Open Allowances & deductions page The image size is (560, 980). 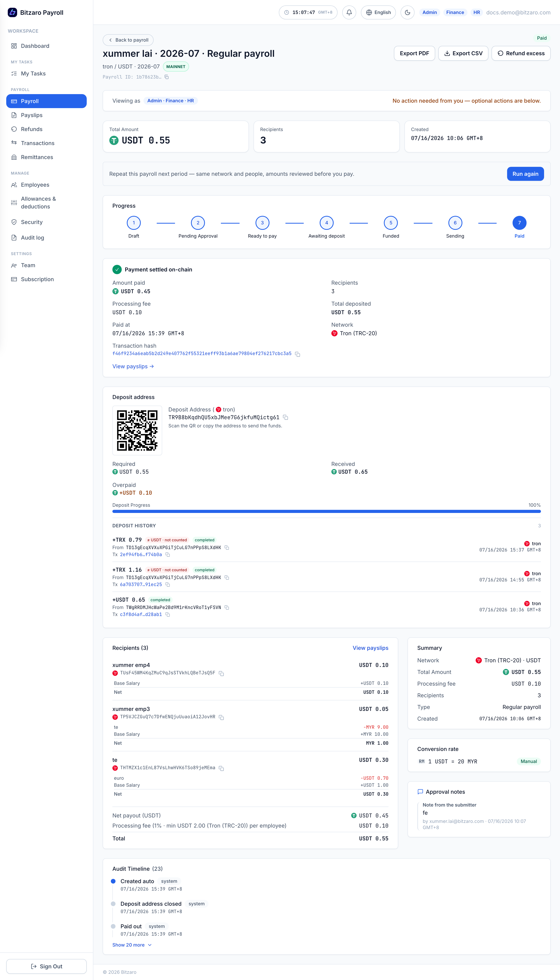point(46,203)
